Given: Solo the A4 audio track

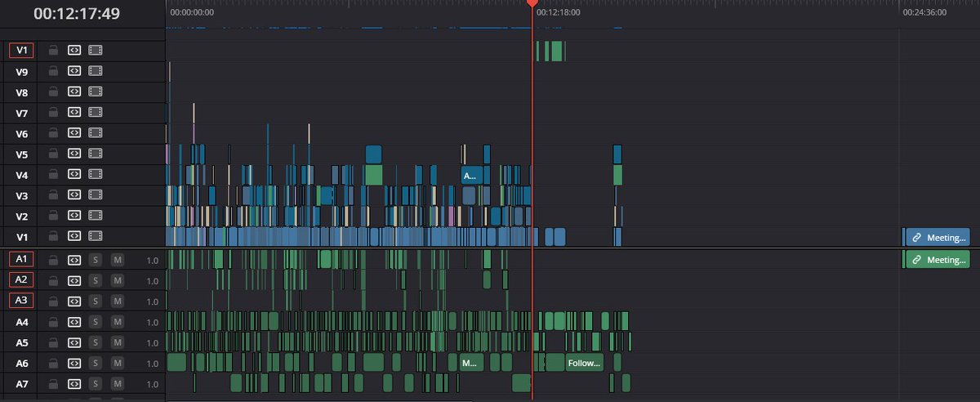Looking at the screenshot, I should 95,322.
